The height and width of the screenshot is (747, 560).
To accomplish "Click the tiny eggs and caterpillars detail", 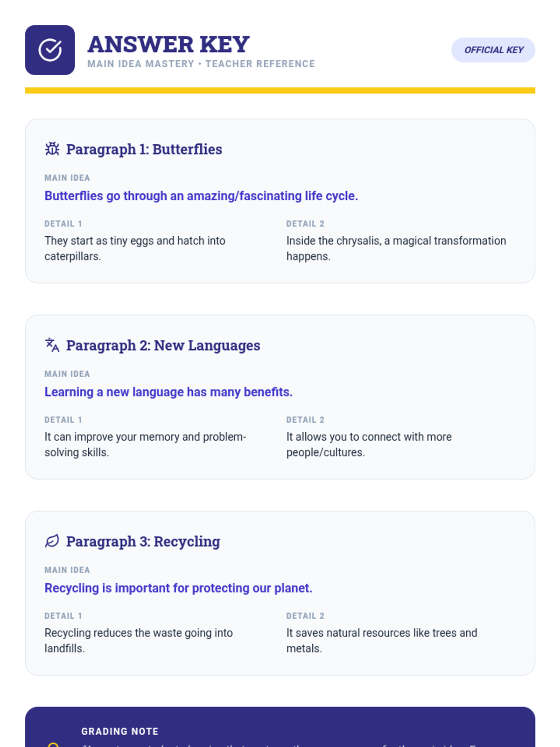I will pyautogui.click(x=135, y=248).
